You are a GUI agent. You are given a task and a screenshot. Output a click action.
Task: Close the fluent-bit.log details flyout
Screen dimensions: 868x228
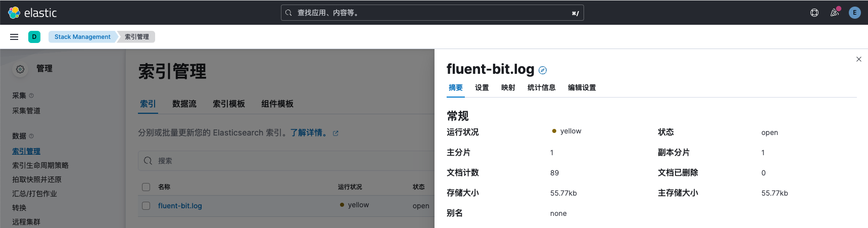[x=858, y=59]
